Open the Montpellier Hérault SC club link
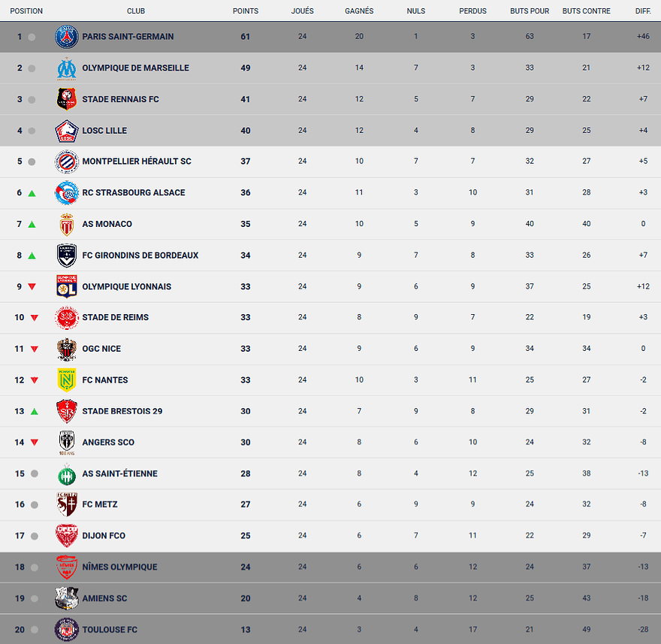Image resolution: width=661 pixels, height=644 pixels. [137, 162]
